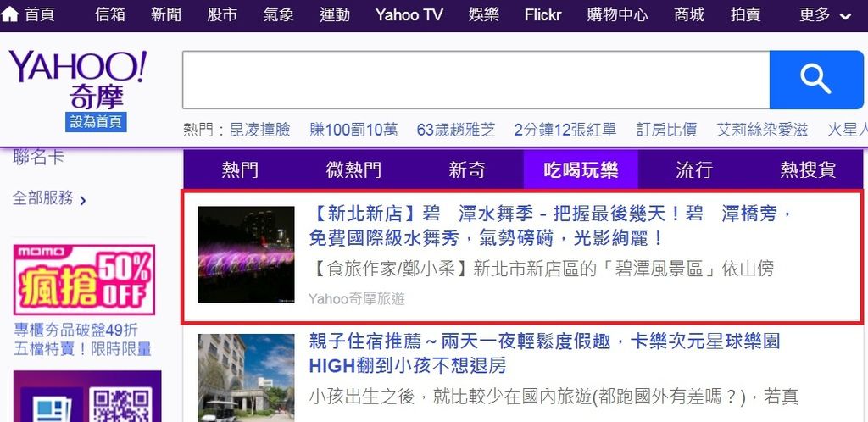Switch to the 吃喝玩樂 tab

click(x=581, y=169)
